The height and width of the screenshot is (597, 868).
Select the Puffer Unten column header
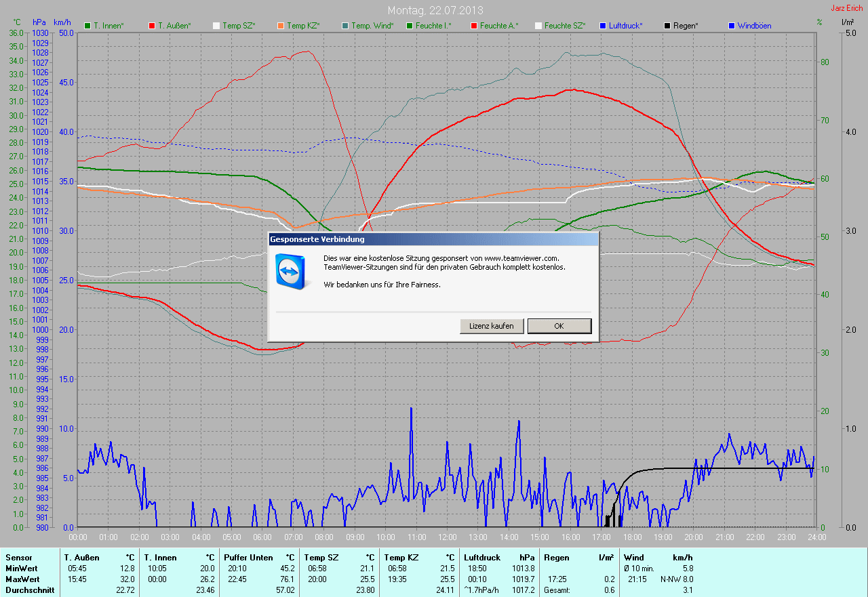248,558
